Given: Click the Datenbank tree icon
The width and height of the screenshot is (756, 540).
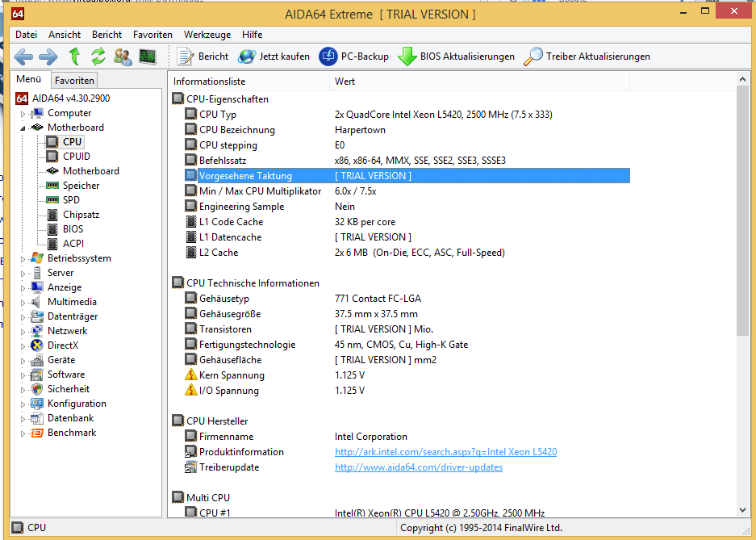Looking at the screenshot, I should pyautogui.click(x=36, y=418).
